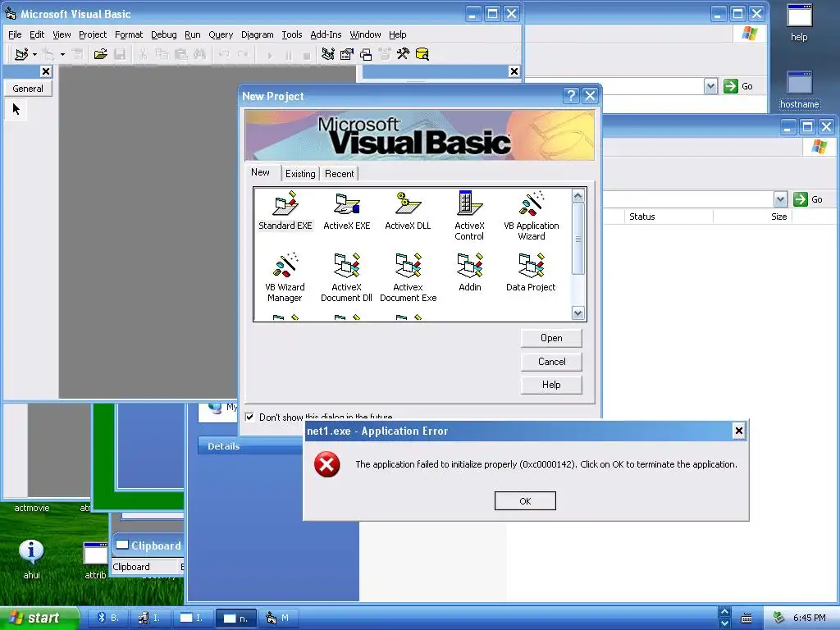Switch to the New tab

point(260,172)
